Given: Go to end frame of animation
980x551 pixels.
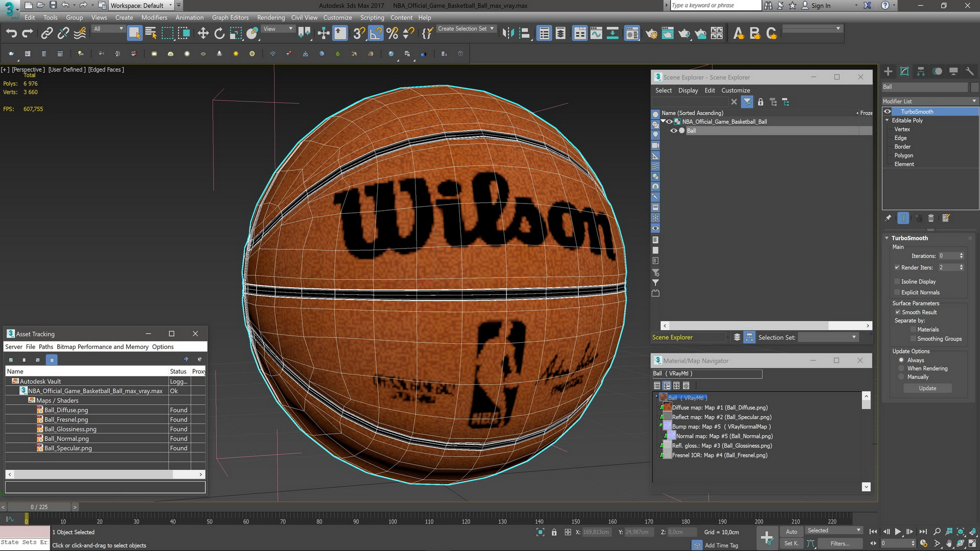Looking at the screenshot, I should coord(923,532).
